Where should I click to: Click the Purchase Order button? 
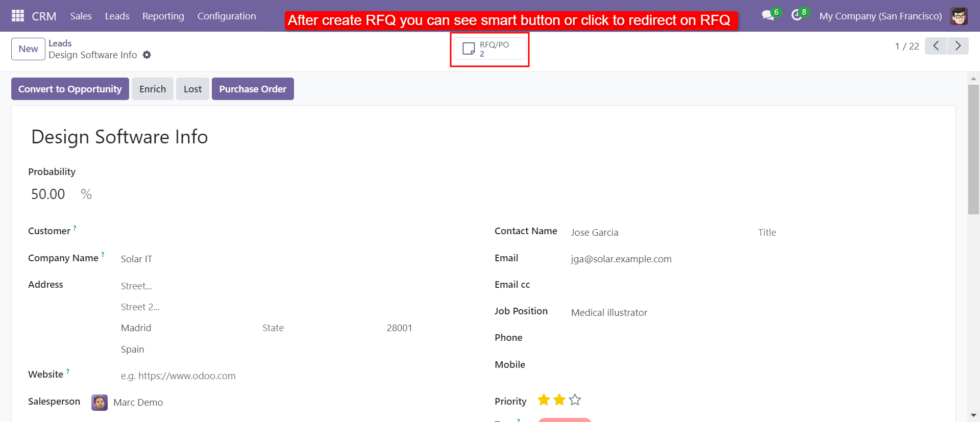253,89
